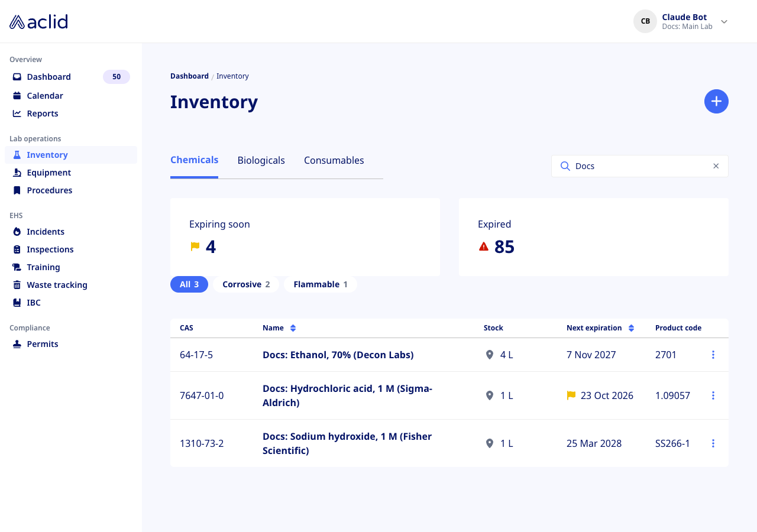Click into the Docs search field

click(640, 166)
